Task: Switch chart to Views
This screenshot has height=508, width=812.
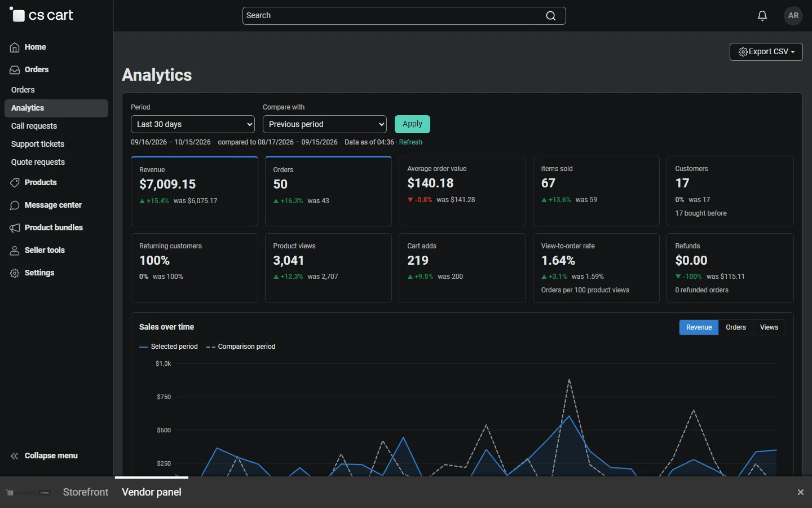Action: [769, 327]
